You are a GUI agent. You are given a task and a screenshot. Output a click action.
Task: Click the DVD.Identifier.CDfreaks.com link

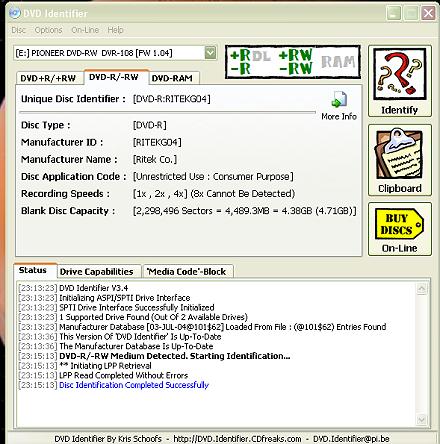coord(237,438)
